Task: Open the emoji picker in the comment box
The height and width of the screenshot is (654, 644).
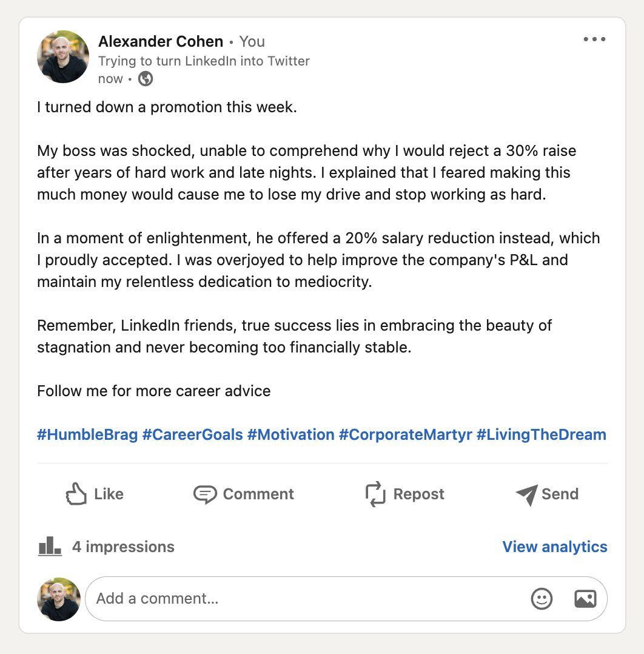Action: (x=542, y=599)
